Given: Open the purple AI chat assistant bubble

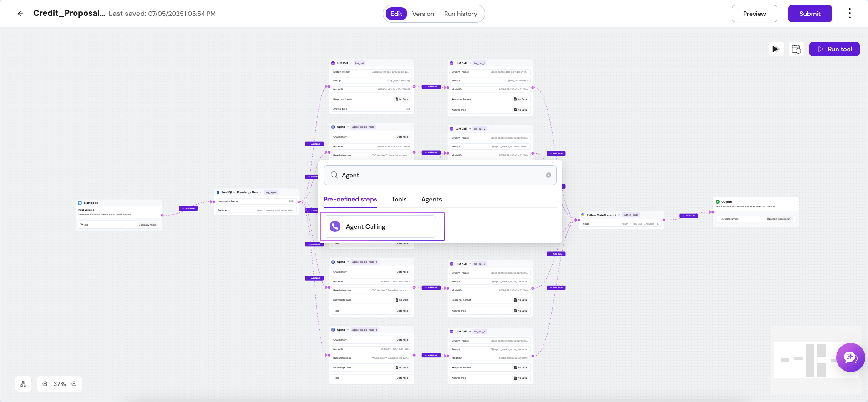Looking at the screenshot, I should click(x=850, y=357).
